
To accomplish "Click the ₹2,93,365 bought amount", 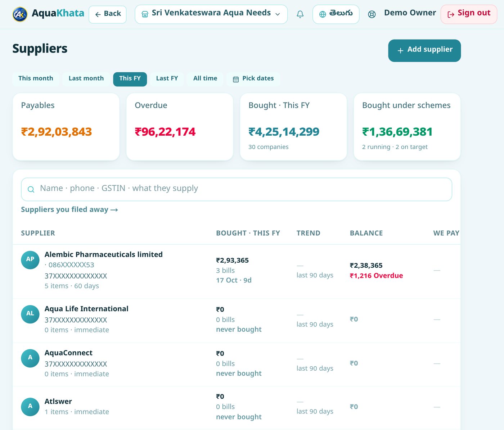I will click(x=233, y=261).
